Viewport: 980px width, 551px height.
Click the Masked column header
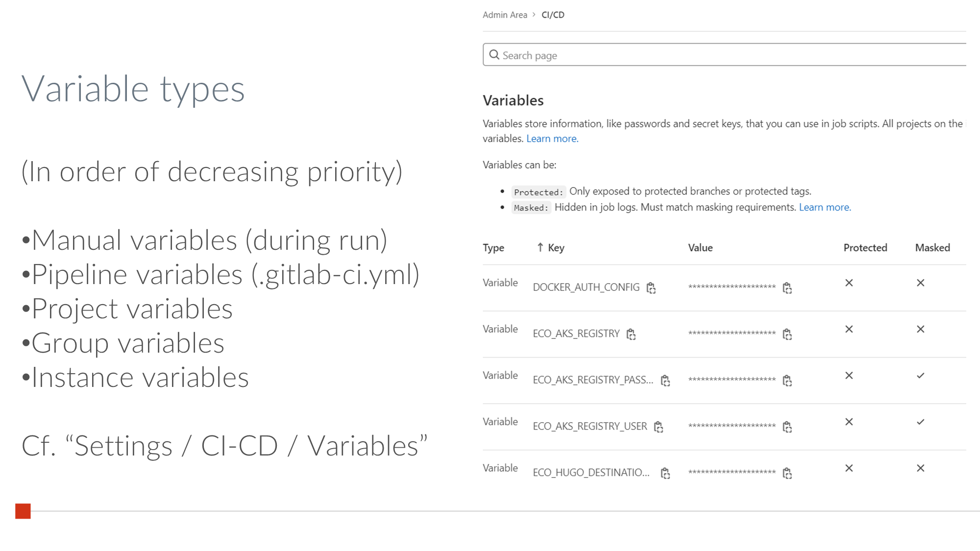tap(932, 248)
